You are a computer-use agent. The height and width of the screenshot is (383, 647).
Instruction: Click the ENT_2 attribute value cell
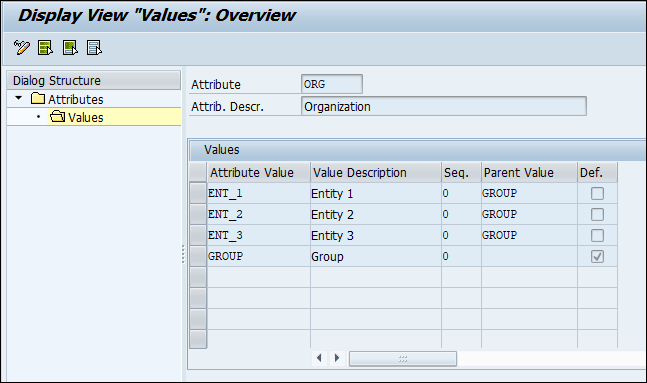pyautogui.click(x=258, y=214)
